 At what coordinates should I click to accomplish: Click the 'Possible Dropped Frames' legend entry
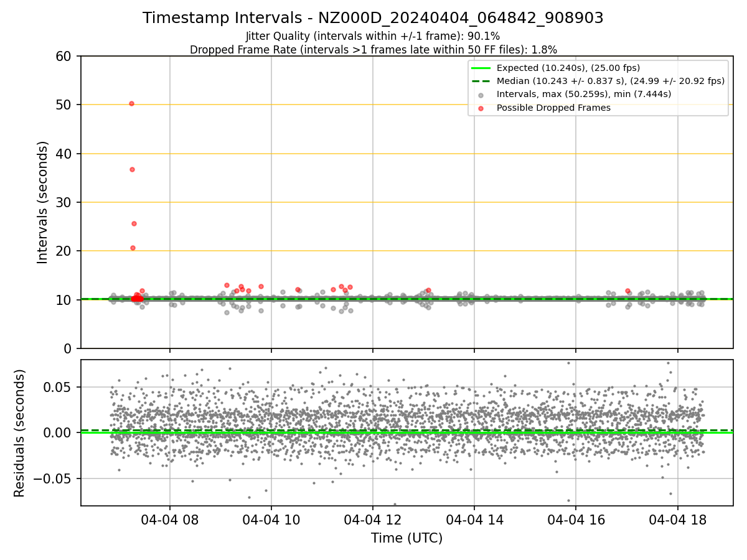[553, 108]
